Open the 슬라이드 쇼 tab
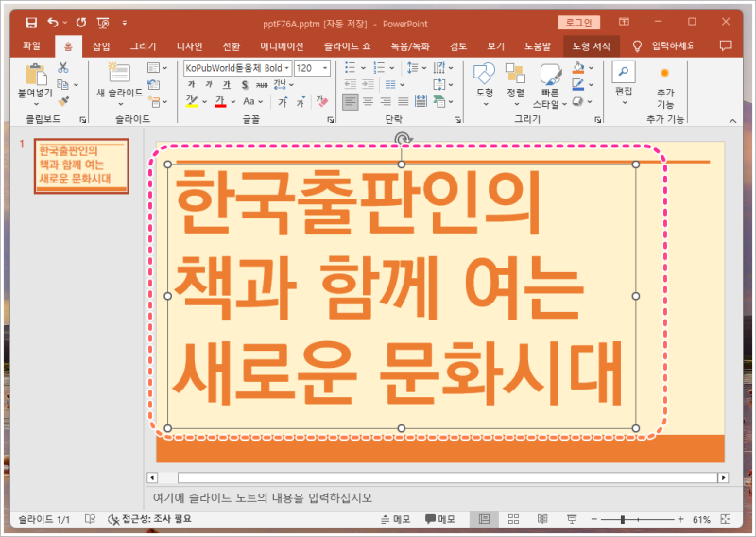This screenshot has height=537, width=756. point(347,46)
